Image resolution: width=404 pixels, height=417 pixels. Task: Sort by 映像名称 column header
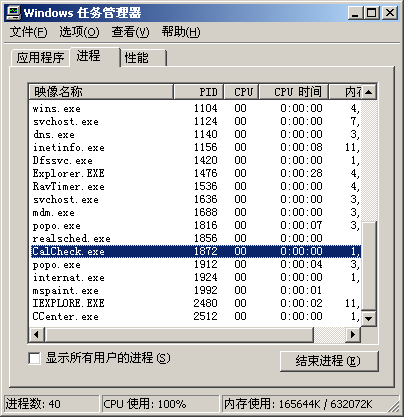pos(101,92)
